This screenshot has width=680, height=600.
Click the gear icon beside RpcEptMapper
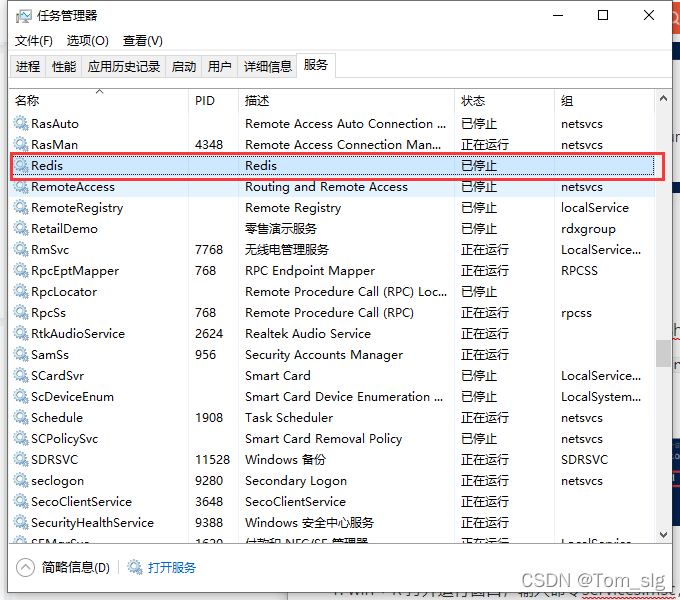click(x=21, y=271)
